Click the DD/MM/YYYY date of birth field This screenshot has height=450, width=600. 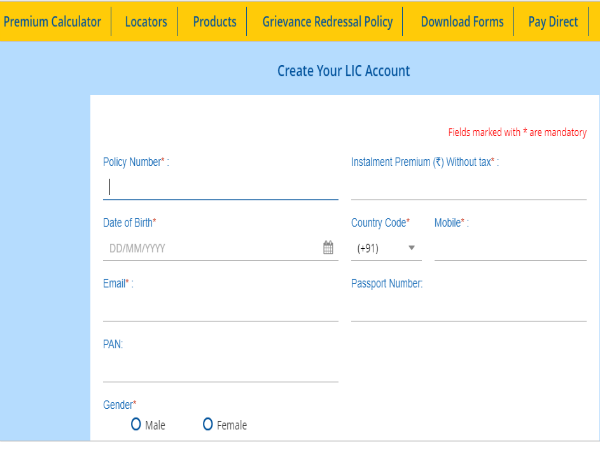210,248
